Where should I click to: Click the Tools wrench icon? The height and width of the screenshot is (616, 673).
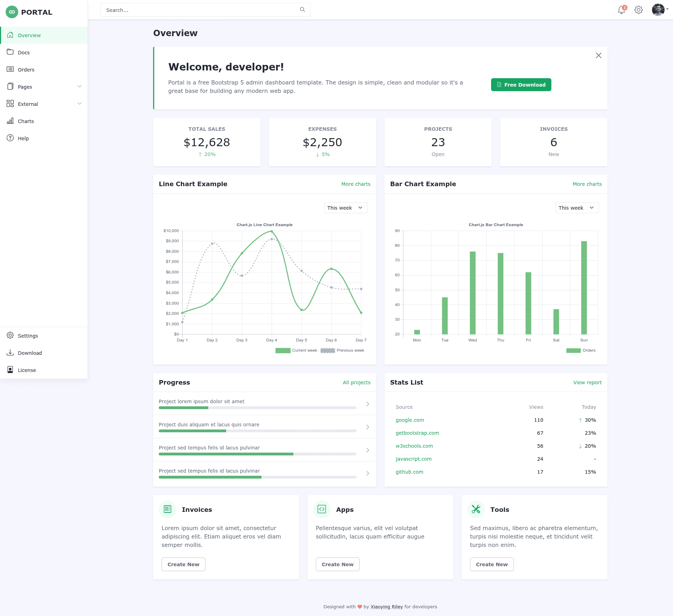(476, 509)
